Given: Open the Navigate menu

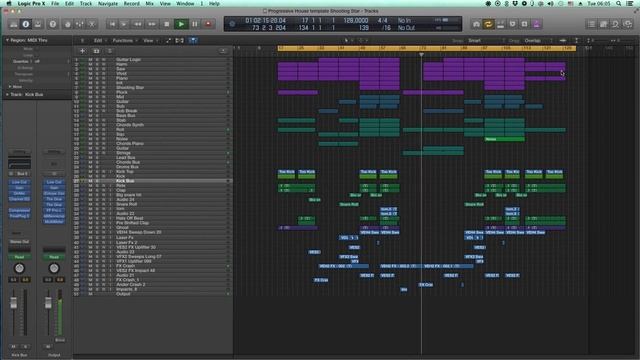Looking at the screenshot, I should point(108,3).
